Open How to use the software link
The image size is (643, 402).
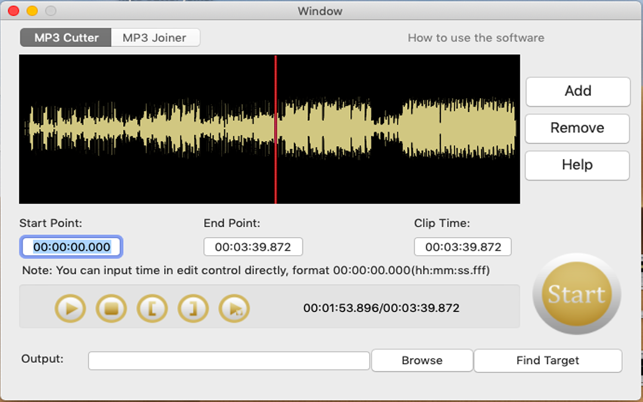pos(476,38)
